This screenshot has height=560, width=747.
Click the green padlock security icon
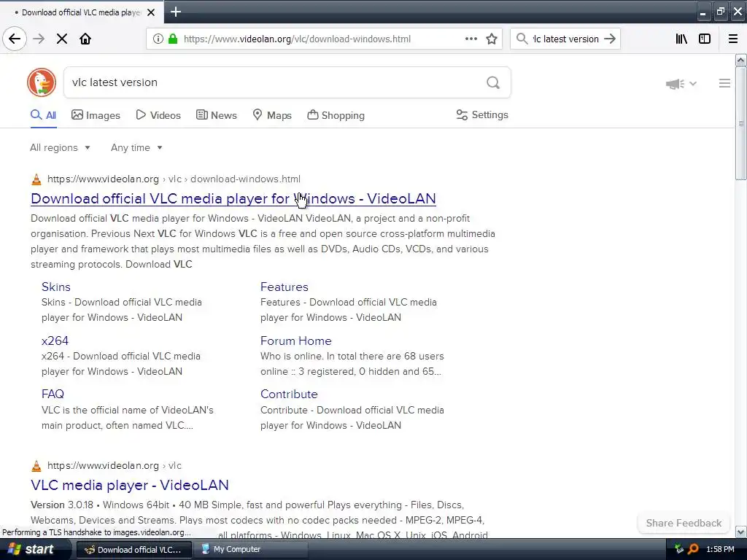click(x=173, y=39)
